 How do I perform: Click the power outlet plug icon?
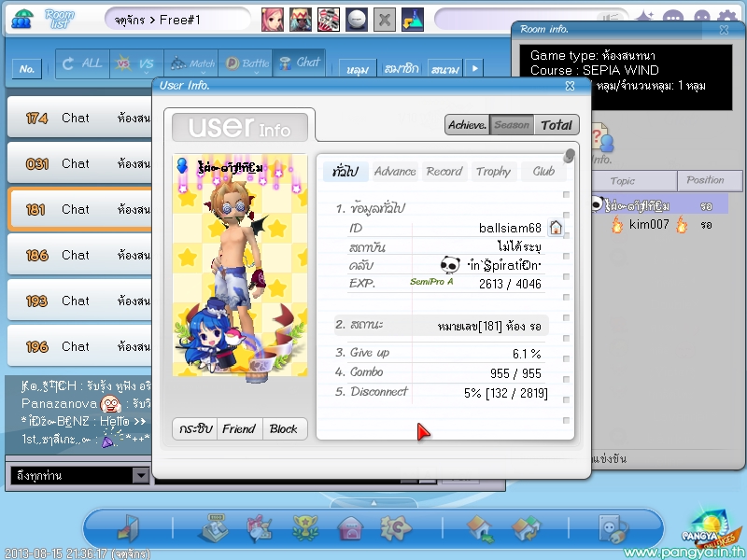(x=613, y=529)
